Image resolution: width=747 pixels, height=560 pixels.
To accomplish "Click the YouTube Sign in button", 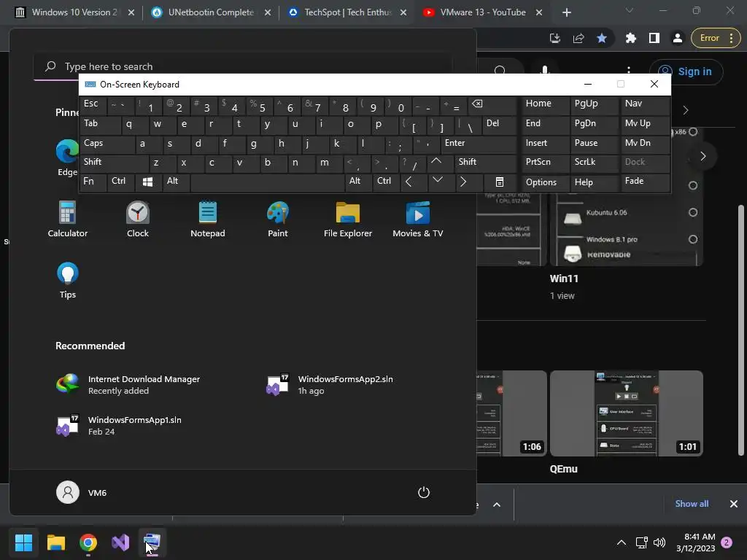I will (686, 71).
